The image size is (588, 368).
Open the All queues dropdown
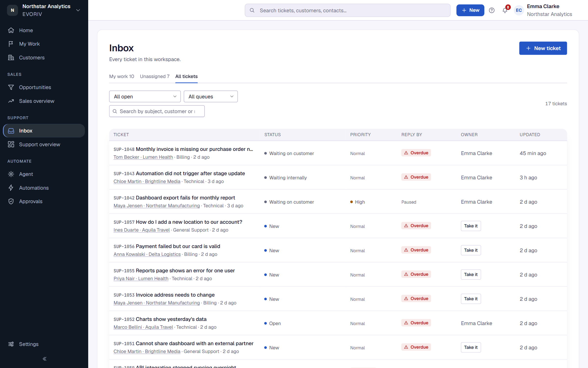coord(211,96)
